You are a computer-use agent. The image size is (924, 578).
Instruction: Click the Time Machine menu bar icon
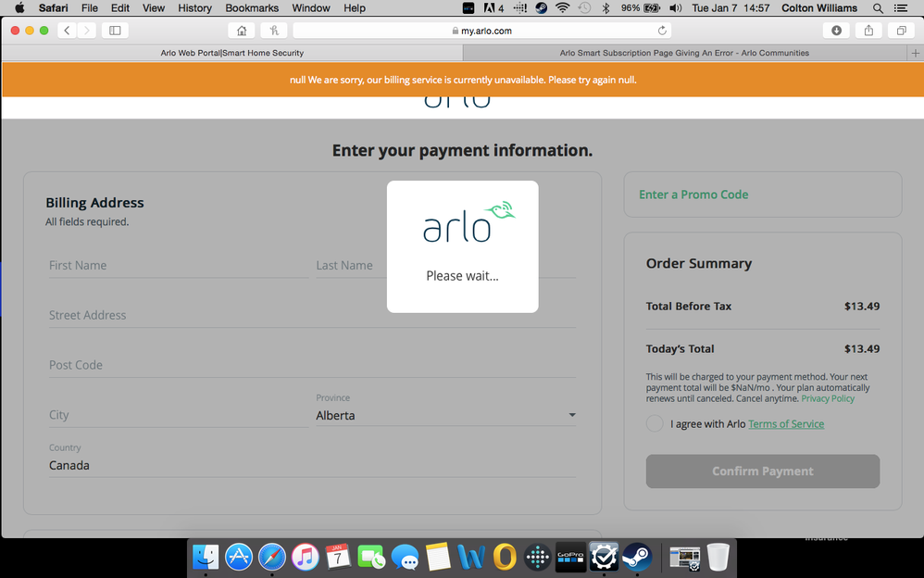click(584, 8)
